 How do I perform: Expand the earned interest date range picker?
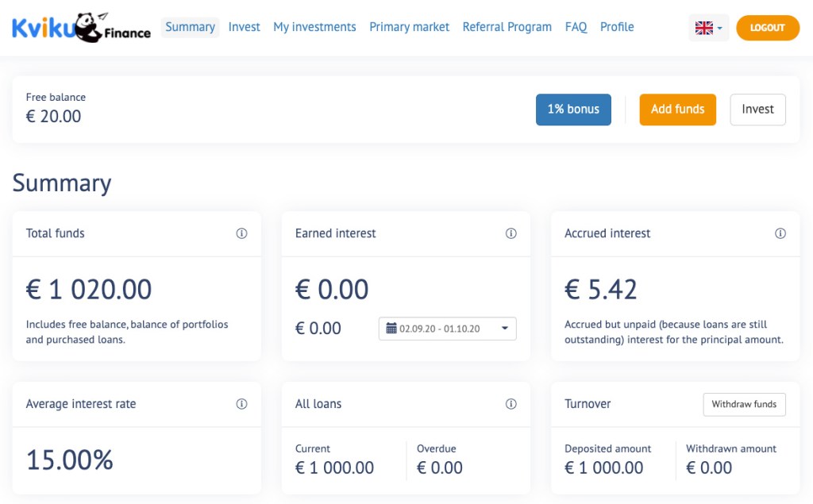(x=447, y=328)
